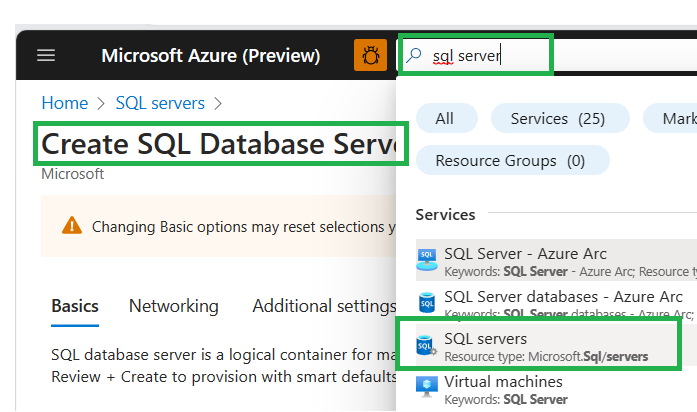Screen dimensions: 697x412
Task: Select the All filter pill
Action: pyautogui.click(x=446, y=118)
